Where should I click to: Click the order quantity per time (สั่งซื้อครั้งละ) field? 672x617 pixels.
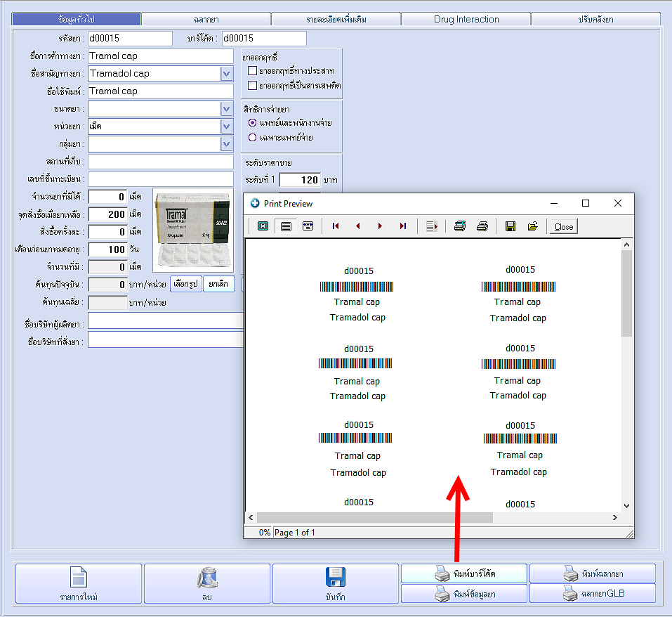(108, 231)
